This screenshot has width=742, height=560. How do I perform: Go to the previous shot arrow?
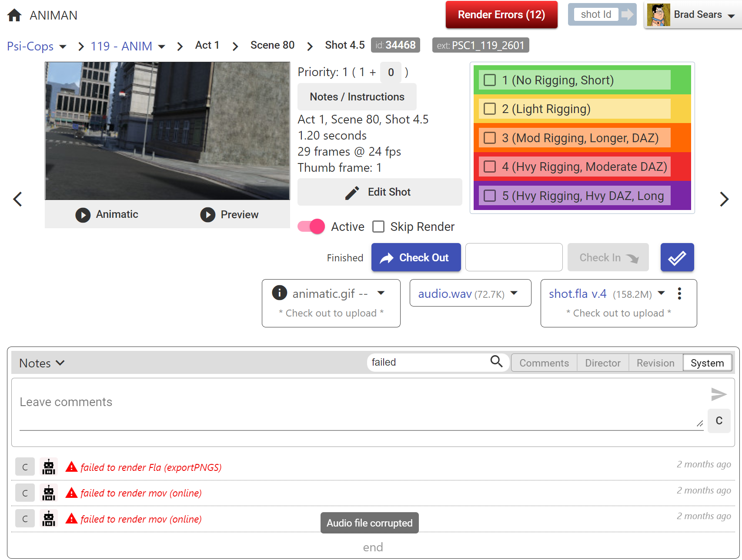pos(17,199)
